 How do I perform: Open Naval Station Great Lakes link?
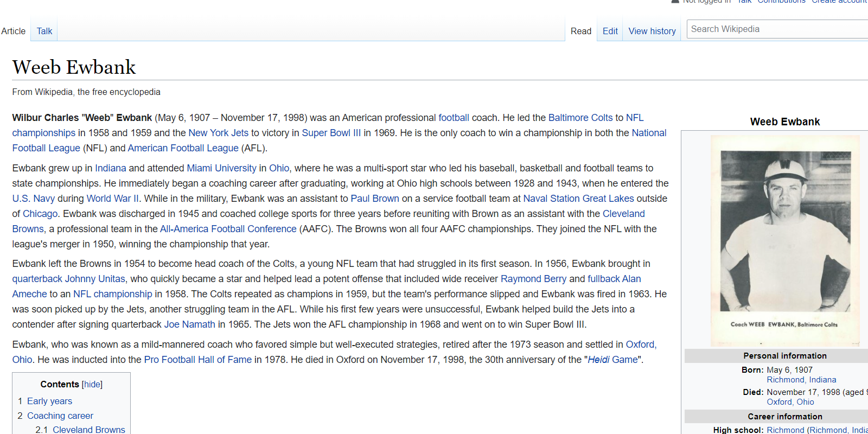click(x=578, y=199)
